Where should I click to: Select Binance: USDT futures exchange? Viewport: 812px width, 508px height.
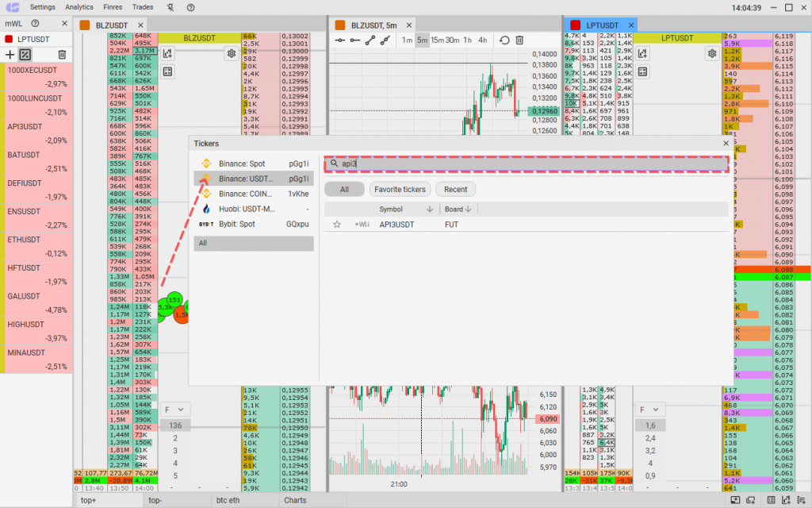tap(254, 179)
